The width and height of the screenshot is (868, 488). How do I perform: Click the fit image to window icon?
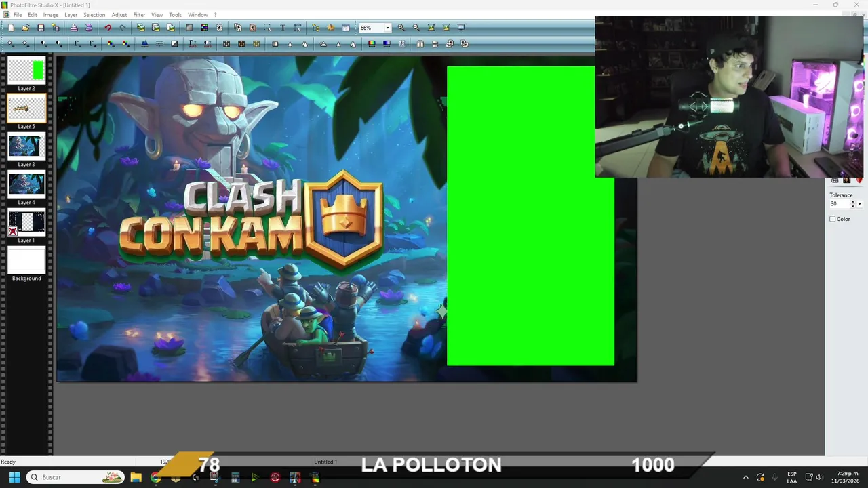coord(431,28)
